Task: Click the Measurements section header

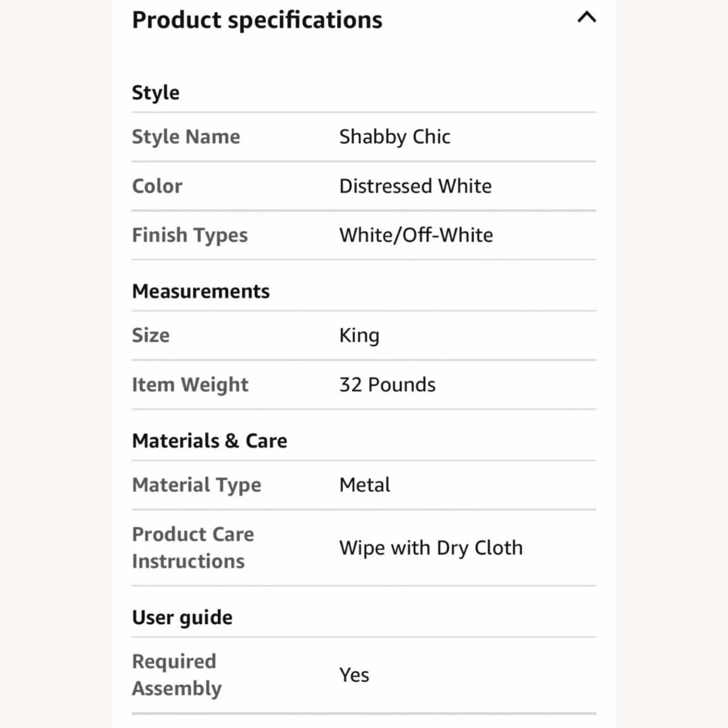Action: (x=201, y=291)
